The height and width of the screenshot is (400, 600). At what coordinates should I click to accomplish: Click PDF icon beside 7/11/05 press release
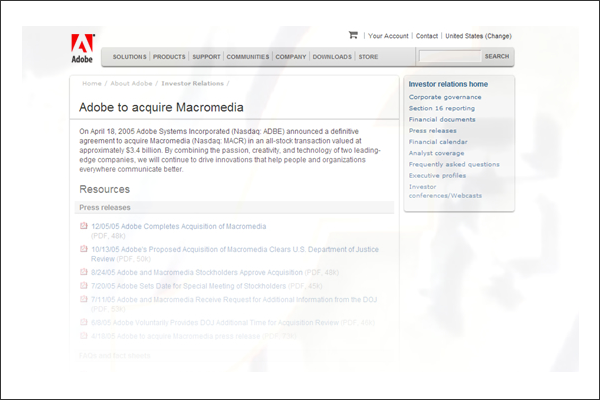(83, 299)
